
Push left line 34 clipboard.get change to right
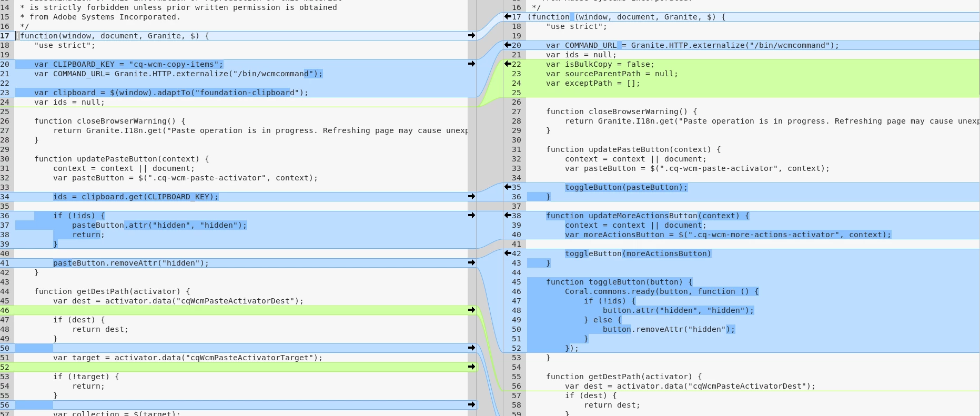pos(471,197)
